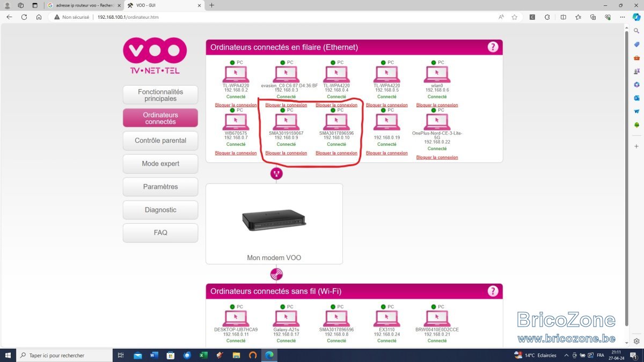The width and height of the screenshot is (644, 362).
Task: Open the FAQ menu item
Action: pos(160,233)
